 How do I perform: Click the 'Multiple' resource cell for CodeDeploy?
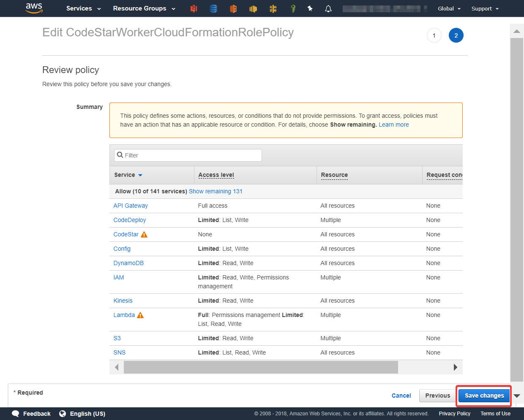[x=330, y=220]
